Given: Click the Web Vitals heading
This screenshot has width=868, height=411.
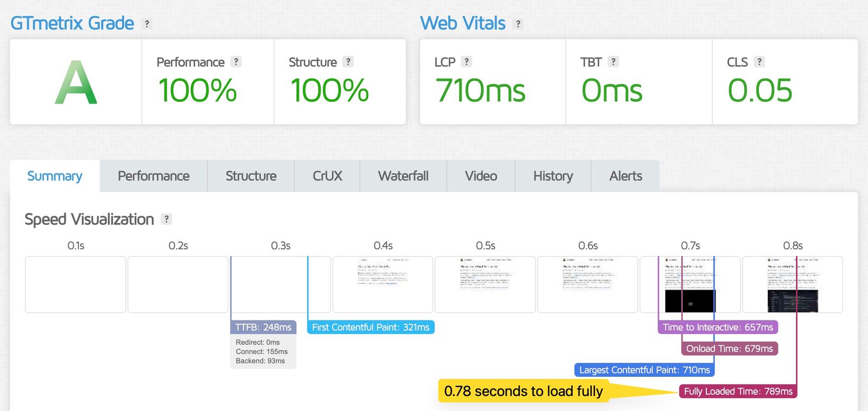Looking at the screenshot, I should 463,23.
